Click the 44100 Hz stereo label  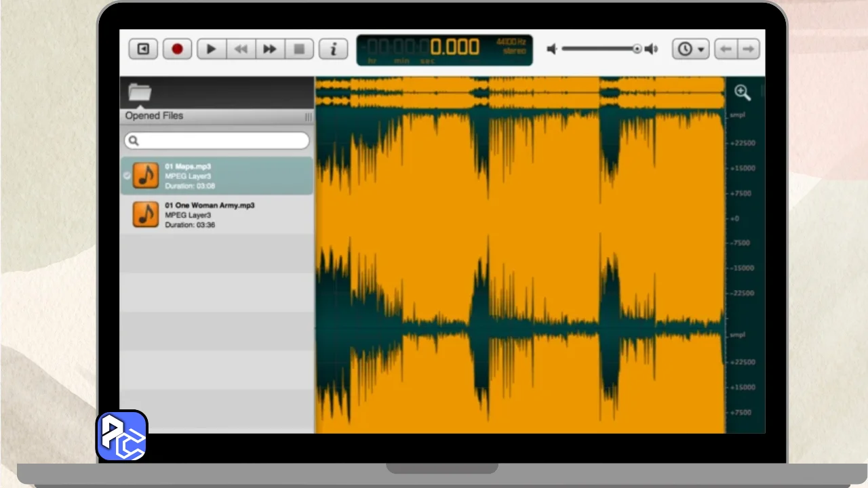(511, 46)
